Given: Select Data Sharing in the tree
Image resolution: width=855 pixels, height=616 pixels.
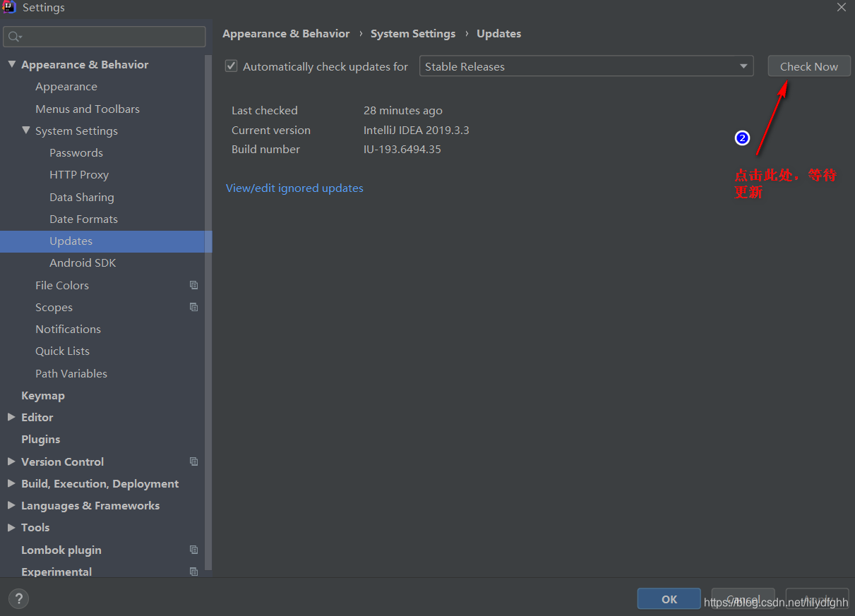Looking at the screenshot, I should (x=82, y=197).
